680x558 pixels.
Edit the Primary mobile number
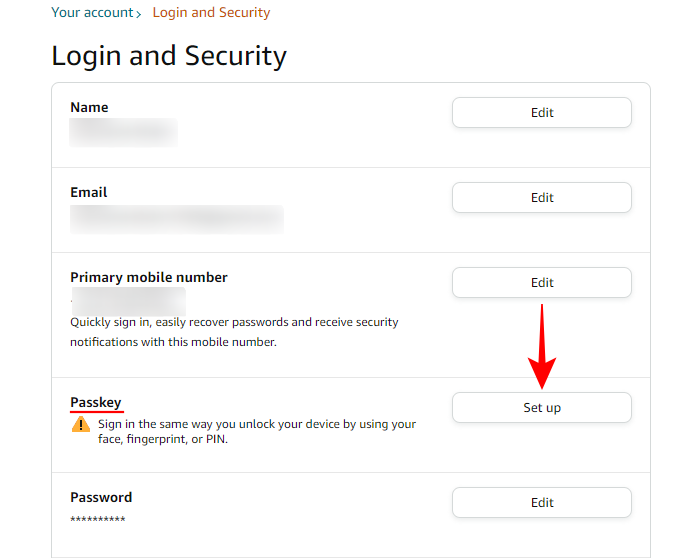coord(541,283)
